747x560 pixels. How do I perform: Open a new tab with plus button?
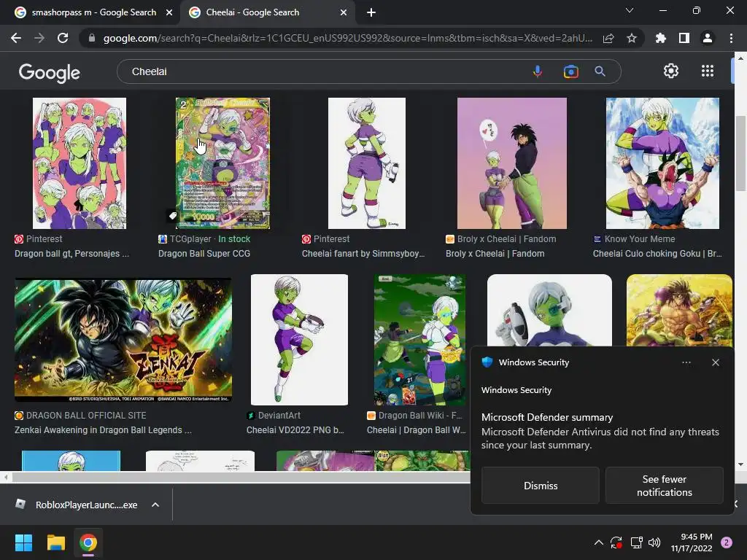[x=371, y=12]
